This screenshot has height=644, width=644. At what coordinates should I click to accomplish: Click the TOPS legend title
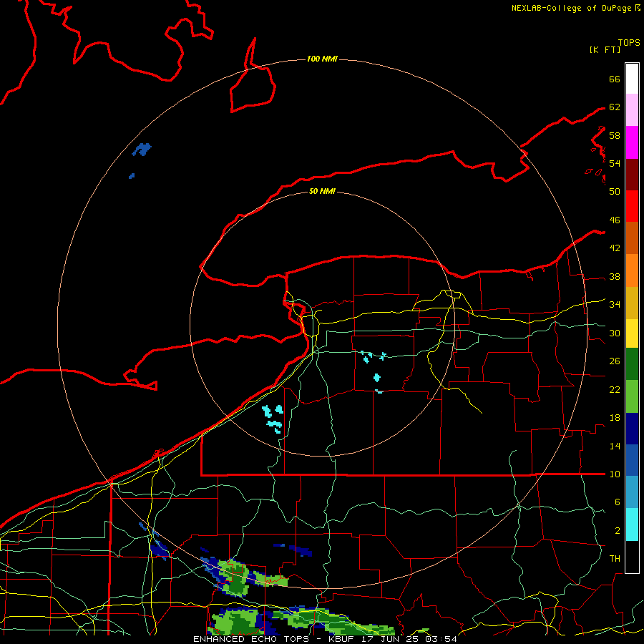629,42
